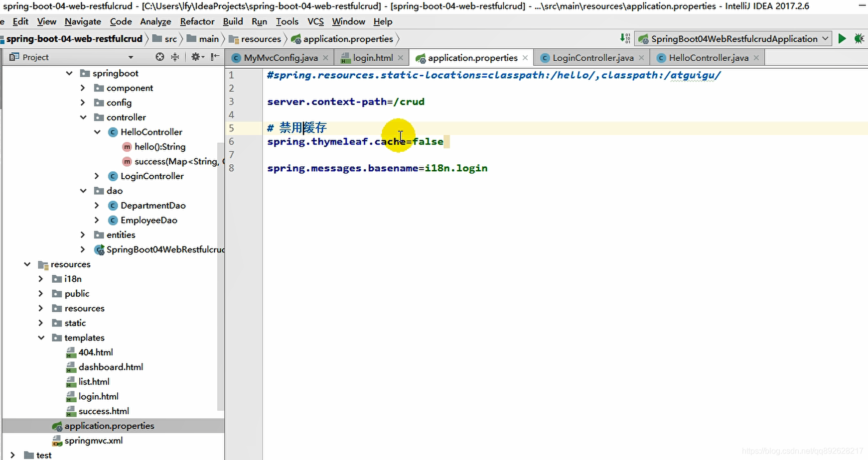Image resolution: width=868 pixels, height=460 pixels.
Task: Start debugging with the green bug icon
Action: (x=860, y=39)
